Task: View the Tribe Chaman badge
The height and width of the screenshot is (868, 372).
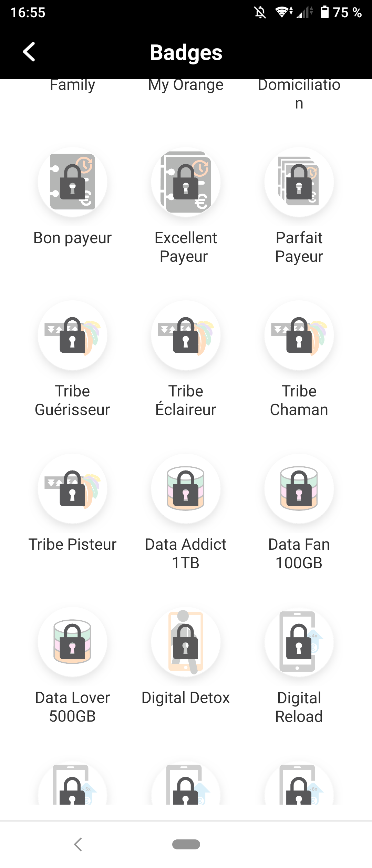Action: 299,335
